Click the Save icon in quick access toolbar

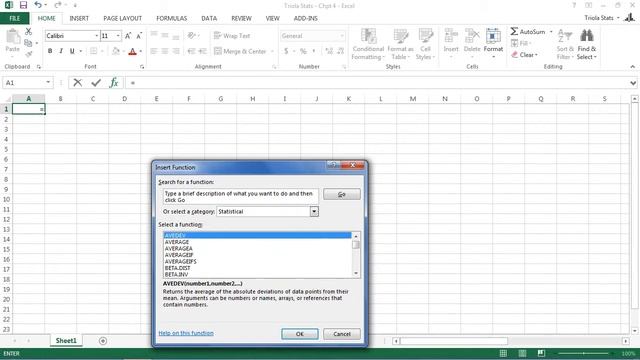click(23, 5)
